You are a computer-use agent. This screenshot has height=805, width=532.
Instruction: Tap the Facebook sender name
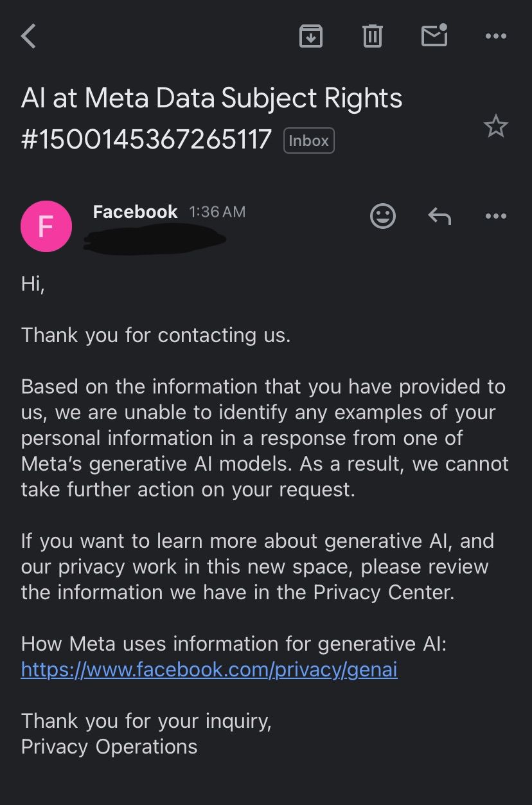[x=135, y=212]
